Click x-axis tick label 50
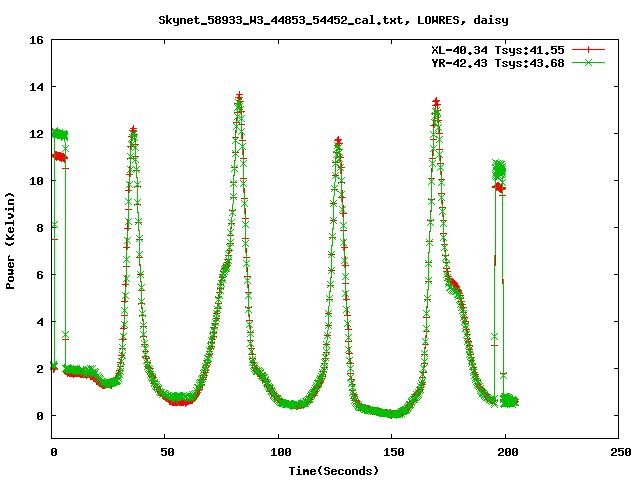The height and width of the screenshot is (480, 640). click(x=167, y=452)
